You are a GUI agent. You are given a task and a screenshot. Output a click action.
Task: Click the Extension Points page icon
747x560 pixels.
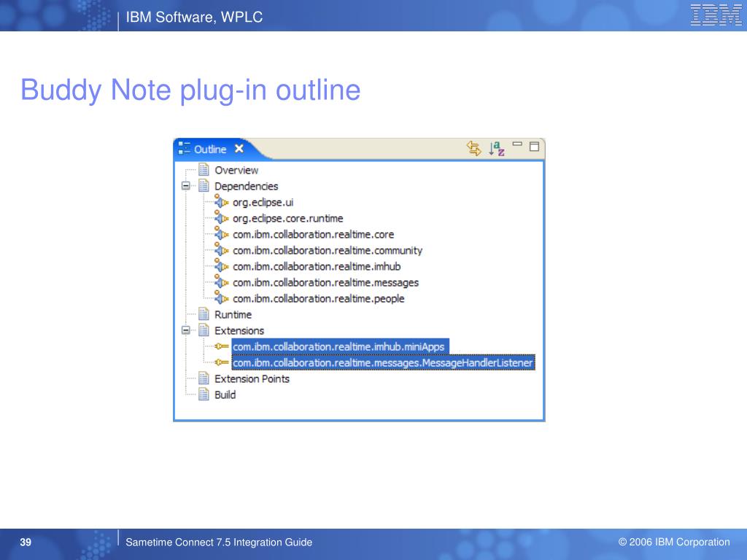pos(204,378)
